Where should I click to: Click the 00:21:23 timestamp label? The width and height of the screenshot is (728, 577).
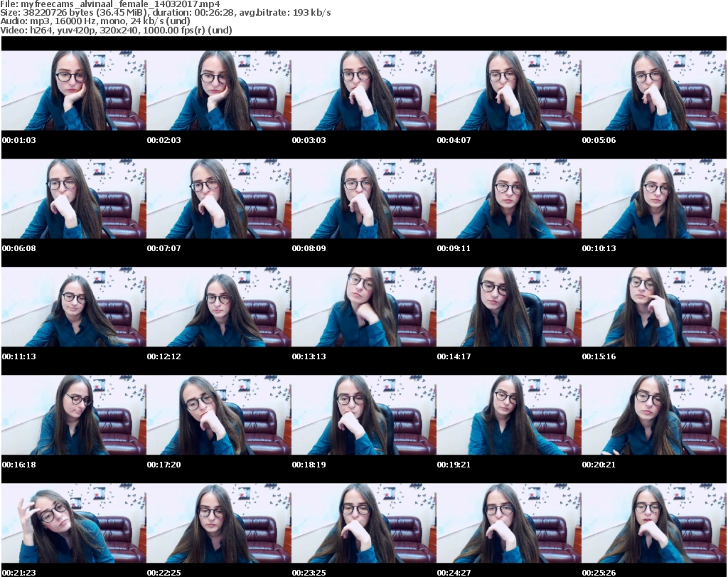tap(19, 572)
